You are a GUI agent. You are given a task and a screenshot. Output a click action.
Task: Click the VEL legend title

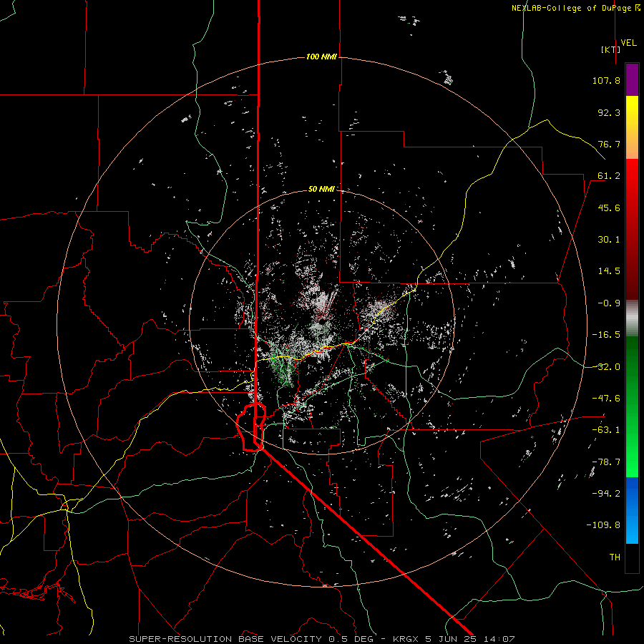tap(628, 43)
